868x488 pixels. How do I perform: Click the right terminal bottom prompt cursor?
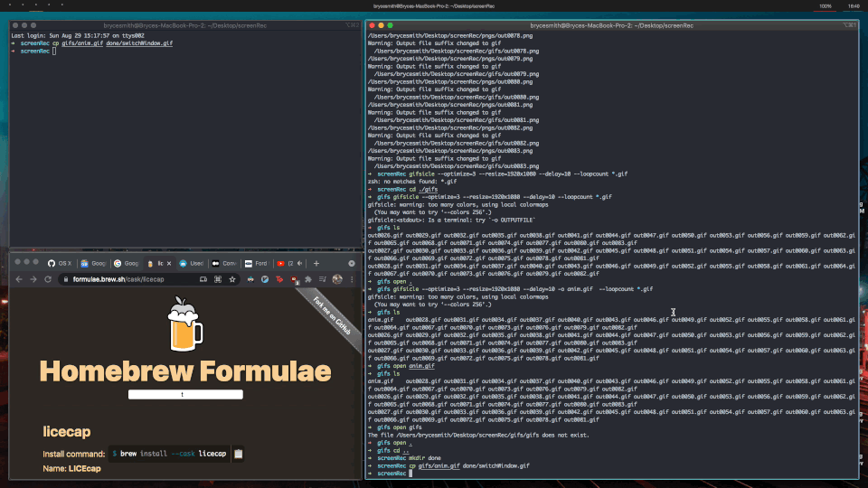(x=410, y=474)
